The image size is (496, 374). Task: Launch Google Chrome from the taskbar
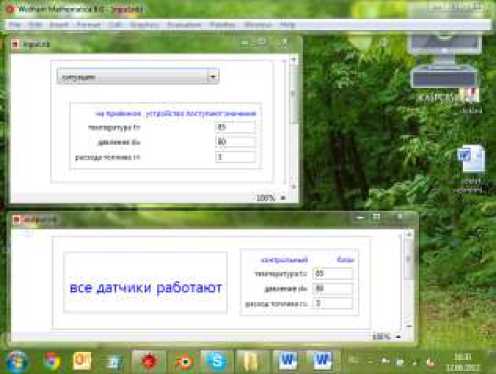point(52,361)
